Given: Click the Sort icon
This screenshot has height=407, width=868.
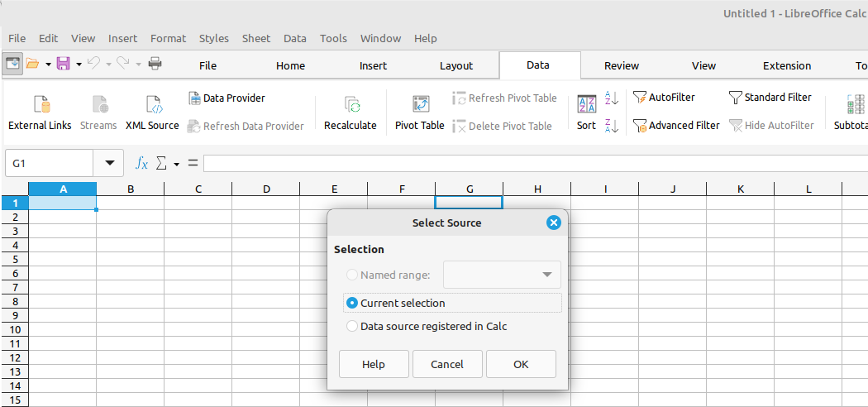Looking at the screenshot, I should click(586, 105).
